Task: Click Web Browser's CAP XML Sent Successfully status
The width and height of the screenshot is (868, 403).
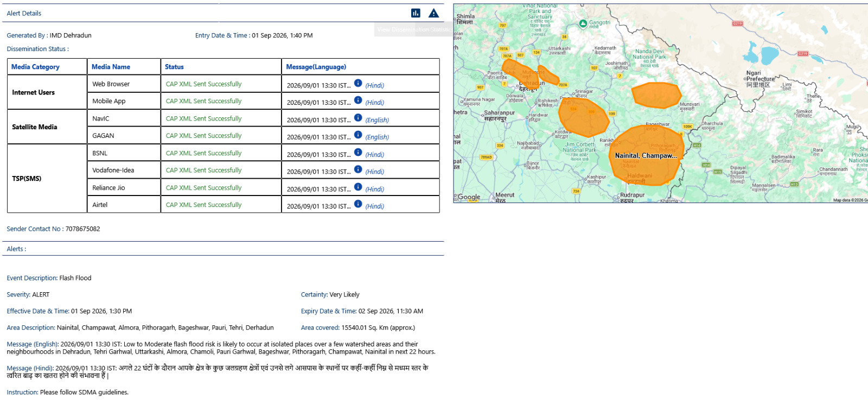Action: coord(203,84)
